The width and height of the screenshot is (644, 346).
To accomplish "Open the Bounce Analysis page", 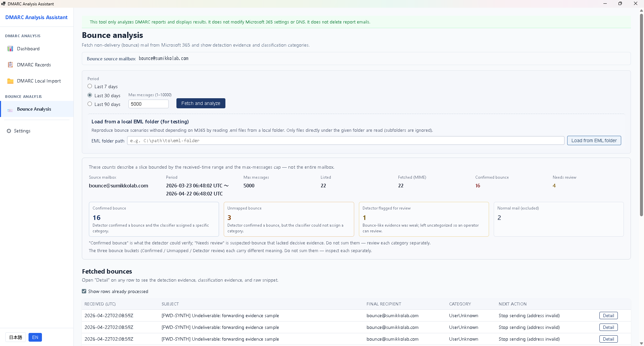I will coord(37,109).
